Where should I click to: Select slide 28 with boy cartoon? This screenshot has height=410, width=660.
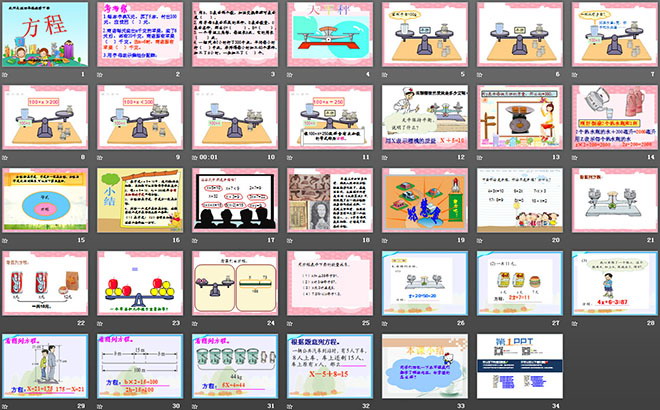tap(615, 283)
